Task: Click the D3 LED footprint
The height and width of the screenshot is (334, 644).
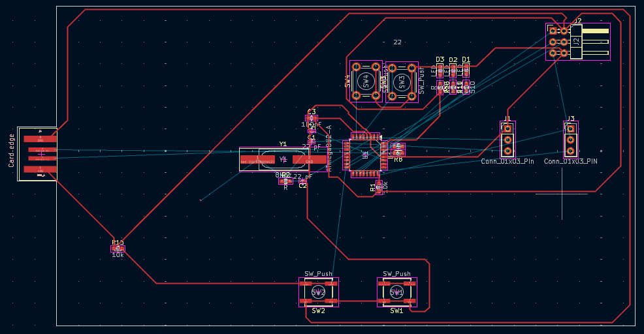Action: point(440,70)
